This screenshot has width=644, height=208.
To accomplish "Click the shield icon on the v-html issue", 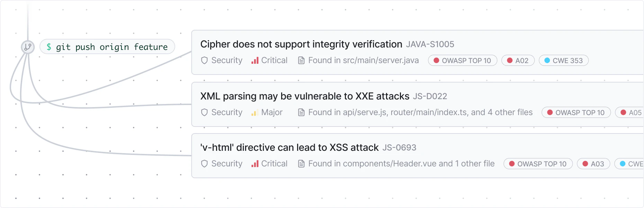I will coord(204,164).
